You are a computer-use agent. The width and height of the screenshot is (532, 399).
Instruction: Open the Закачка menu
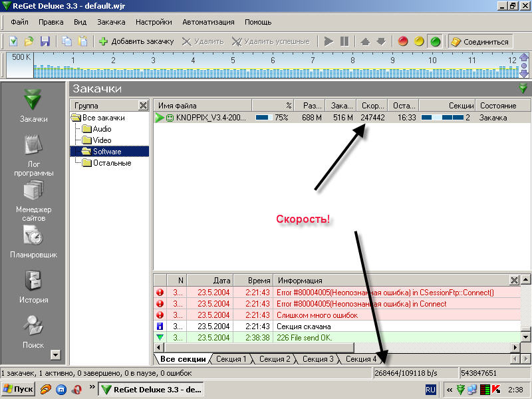coord(111,22)
